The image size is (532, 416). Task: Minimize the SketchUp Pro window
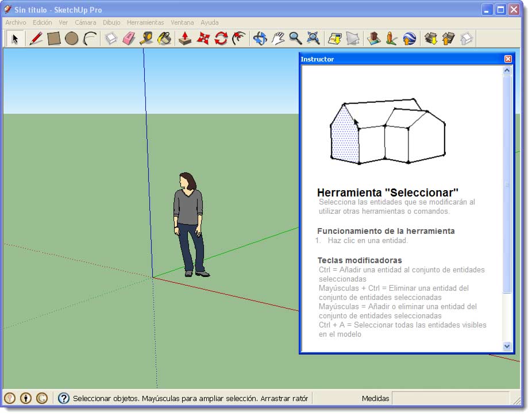pyautogui.click(x=487, y=10)
